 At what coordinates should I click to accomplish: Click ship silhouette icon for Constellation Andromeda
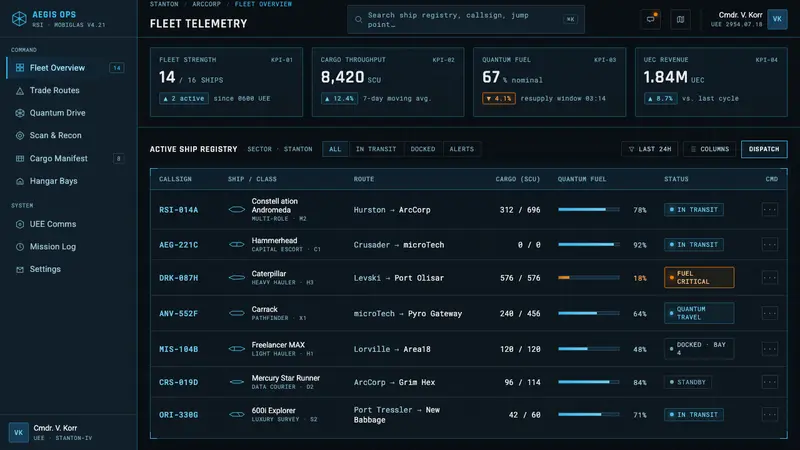pyautogui.click(x=236, y=209)
